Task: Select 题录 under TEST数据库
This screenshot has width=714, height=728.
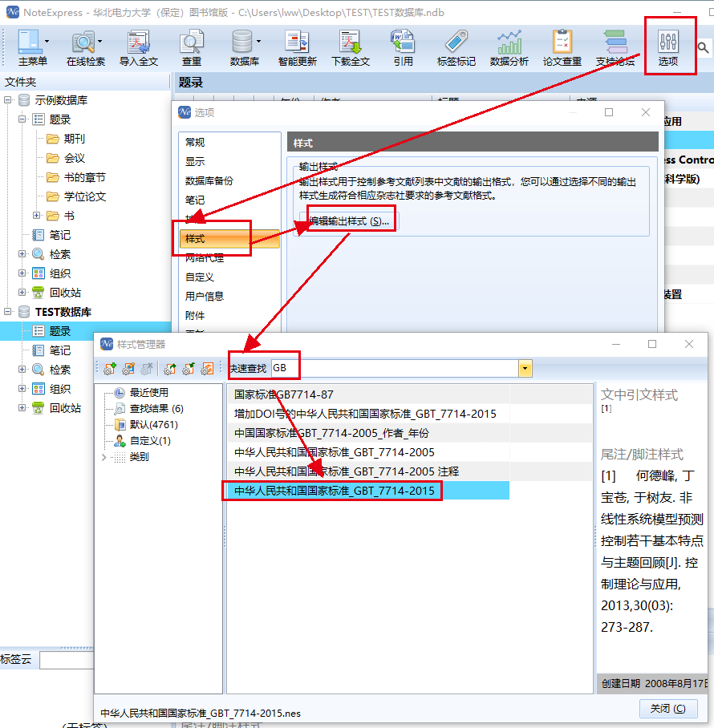Action: [59, 331]
